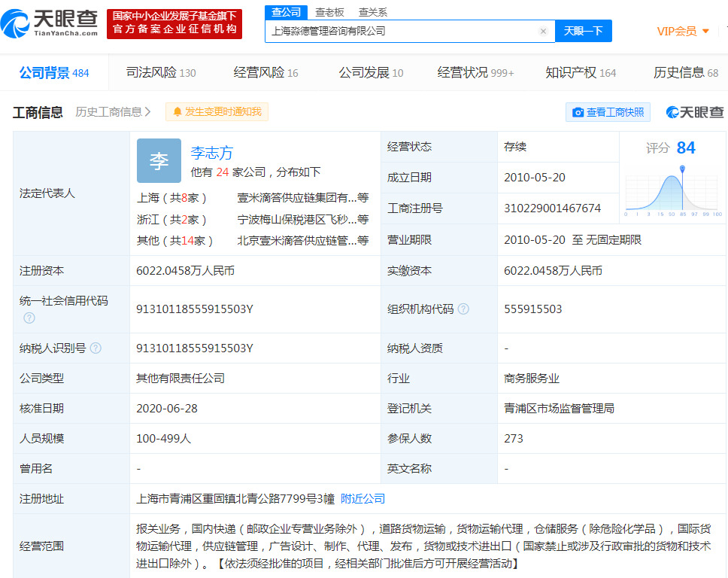Expand the VIP会员 dropdown arrow
The width and height of the screenshot is (728, 578).
click(x=705, y=31)
